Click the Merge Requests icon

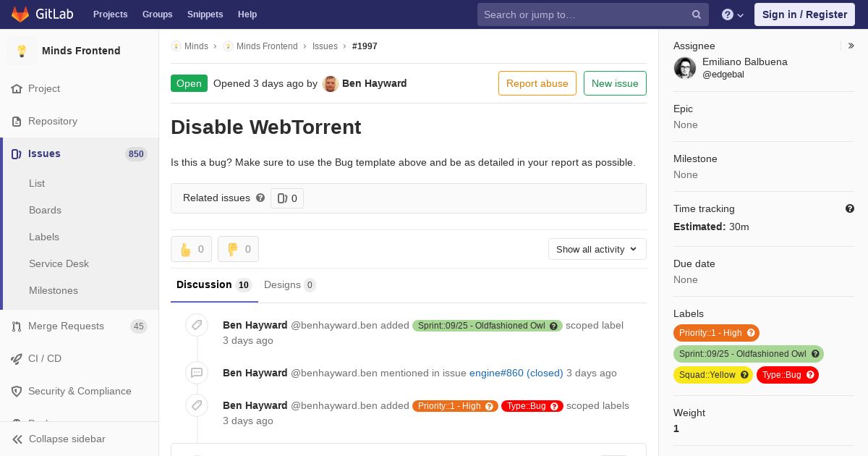[x=17, y=326]
